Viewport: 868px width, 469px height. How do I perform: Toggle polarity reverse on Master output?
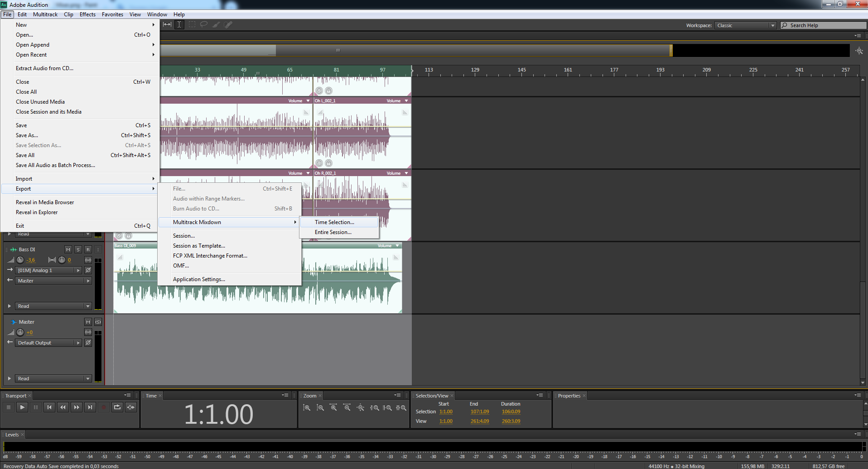coord(88,343)
